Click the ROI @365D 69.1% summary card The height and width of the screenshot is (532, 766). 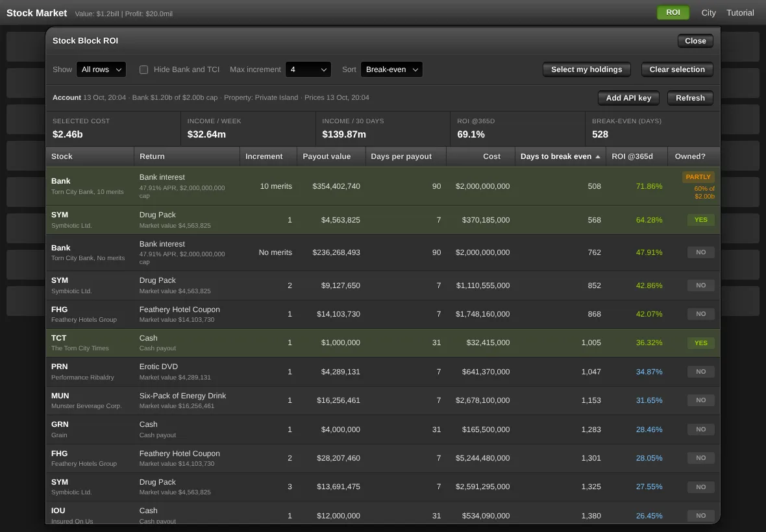(518, 129)
